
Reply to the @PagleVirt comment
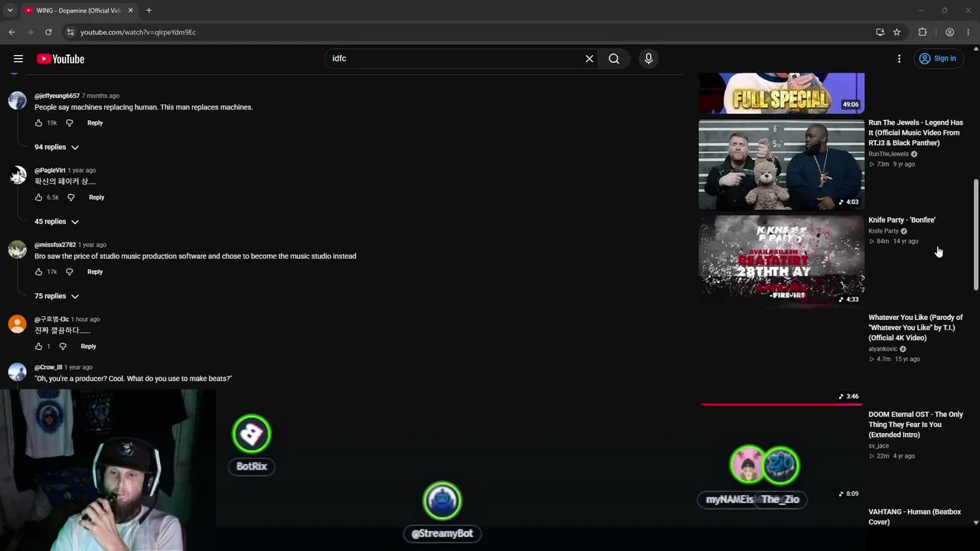(x=96, y=197)
